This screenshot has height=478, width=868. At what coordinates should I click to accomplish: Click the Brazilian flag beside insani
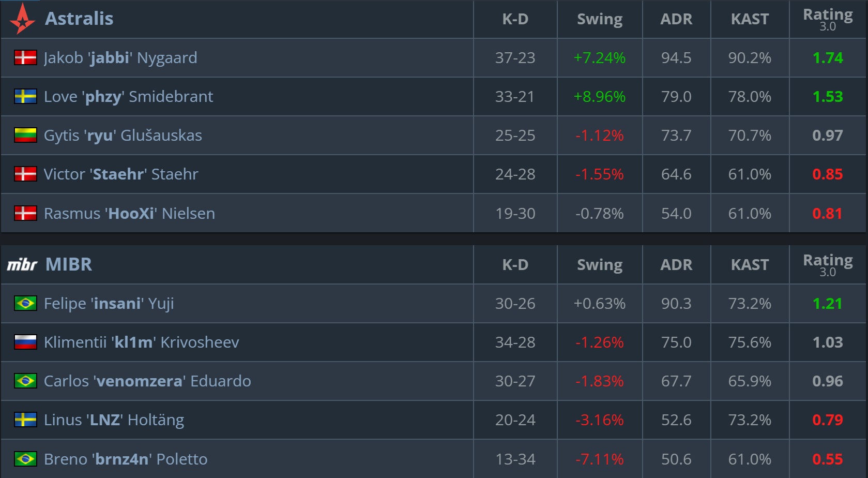click(x=25, y=303)
